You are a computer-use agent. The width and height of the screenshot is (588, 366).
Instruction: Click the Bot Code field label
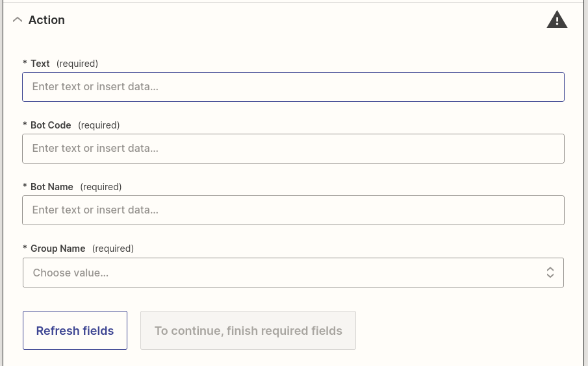point(51,125)
